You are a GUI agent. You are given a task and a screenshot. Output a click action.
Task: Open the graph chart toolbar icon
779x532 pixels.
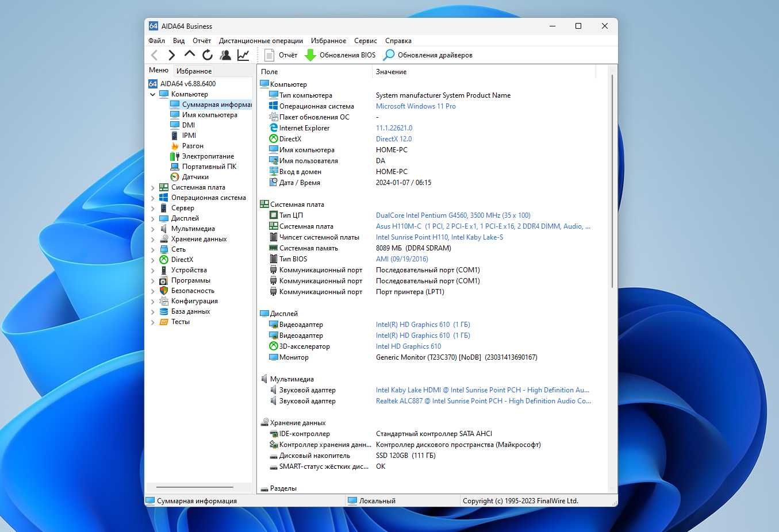coord(243,55)
